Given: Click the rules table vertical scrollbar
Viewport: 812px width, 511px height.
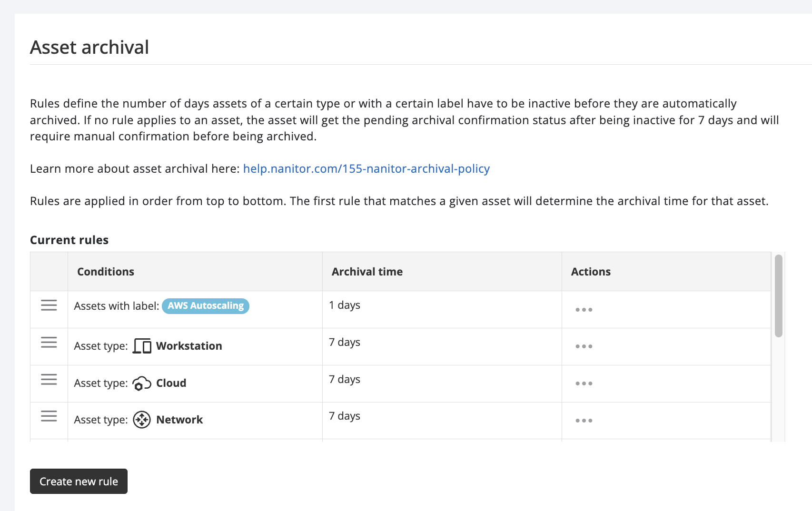Looking at the screenshot, I should point(778,296).
